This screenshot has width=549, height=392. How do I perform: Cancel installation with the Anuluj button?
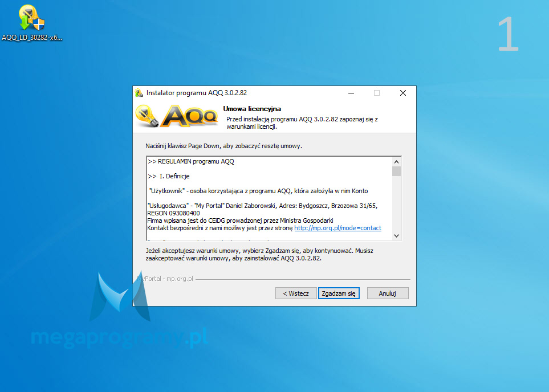(x=388, y=293)
